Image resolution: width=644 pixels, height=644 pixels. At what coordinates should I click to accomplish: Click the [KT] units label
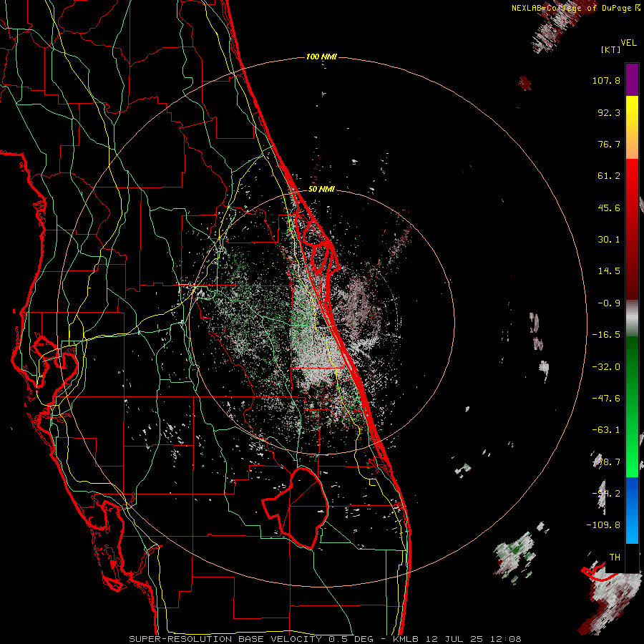610,49
